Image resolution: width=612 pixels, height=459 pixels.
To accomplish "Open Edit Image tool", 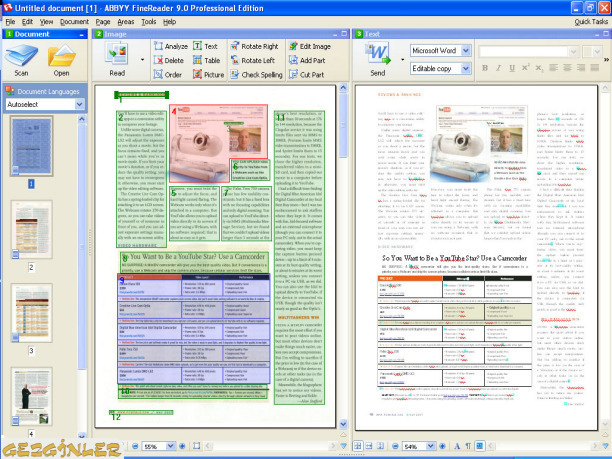I will pos(310,46).
